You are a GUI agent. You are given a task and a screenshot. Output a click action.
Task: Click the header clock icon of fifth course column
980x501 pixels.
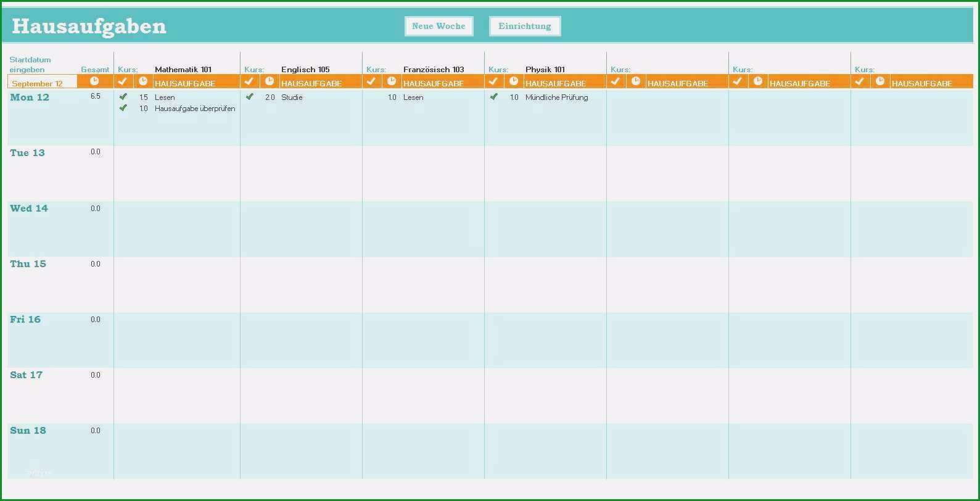[636, 81]
